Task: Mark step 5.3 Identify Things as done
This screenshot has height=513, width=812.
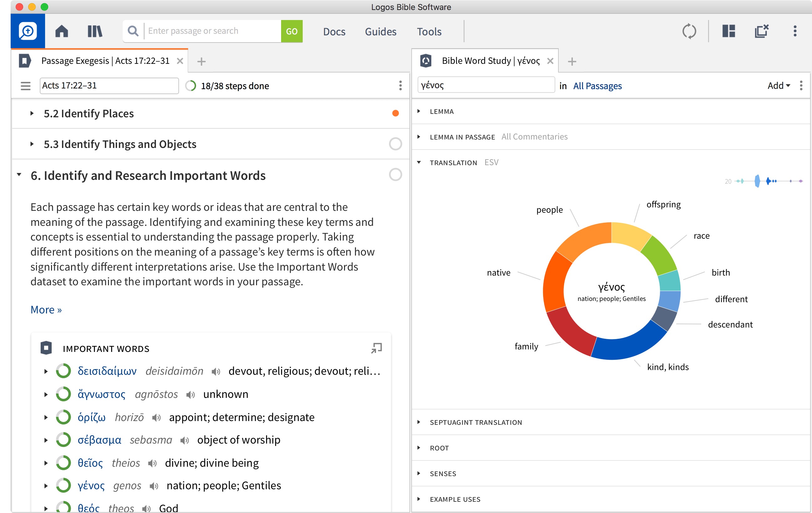Action: [x=395, y=144]
